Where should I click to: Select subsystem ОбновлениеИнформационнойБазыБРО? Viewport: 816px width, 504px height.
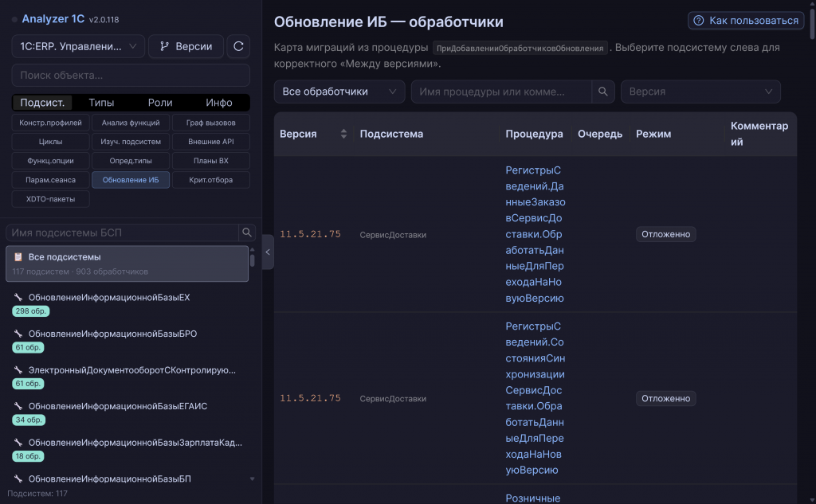(127, 340)
